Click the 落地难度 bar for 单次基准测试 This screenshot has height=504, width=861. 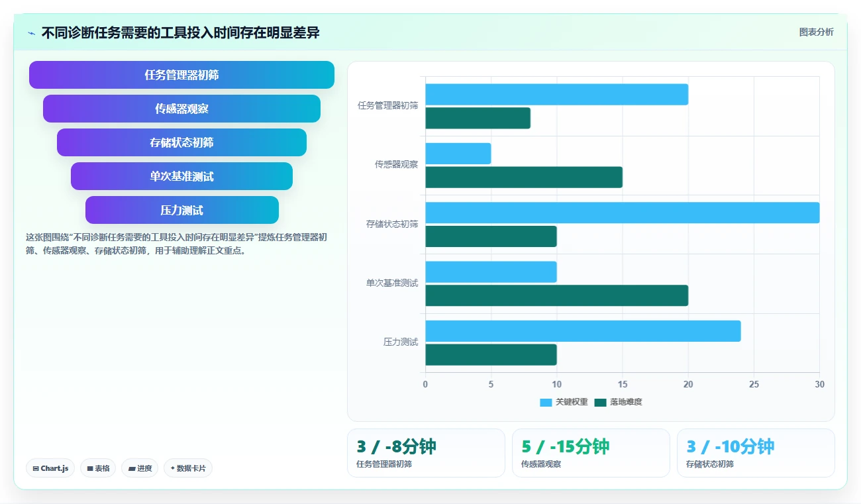(556, 295)
